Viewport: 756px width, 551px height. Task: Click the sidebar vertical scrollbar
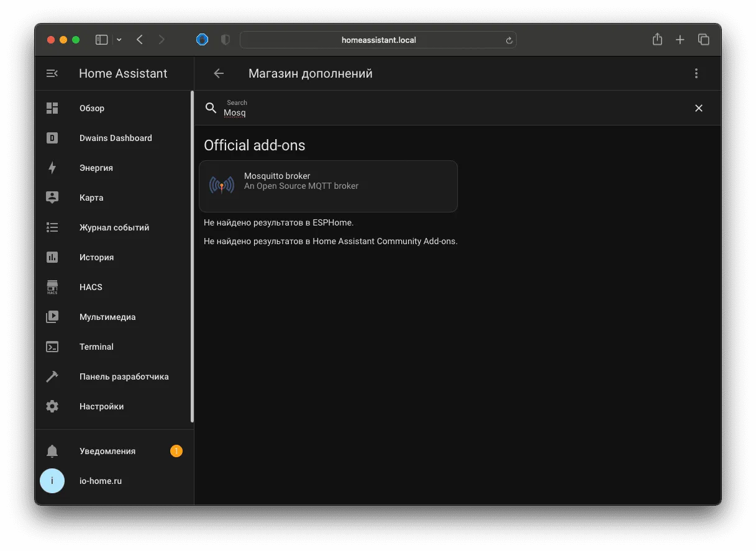tap(193, 257)
